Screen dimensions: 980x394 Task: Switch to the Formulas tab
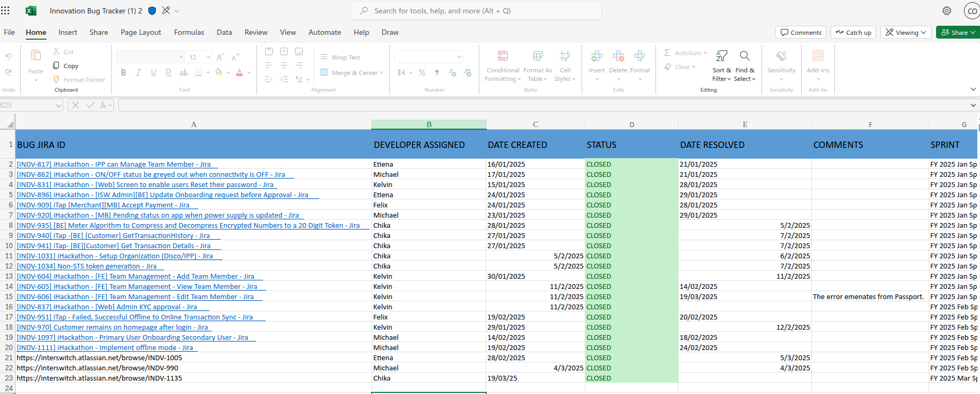189,33
